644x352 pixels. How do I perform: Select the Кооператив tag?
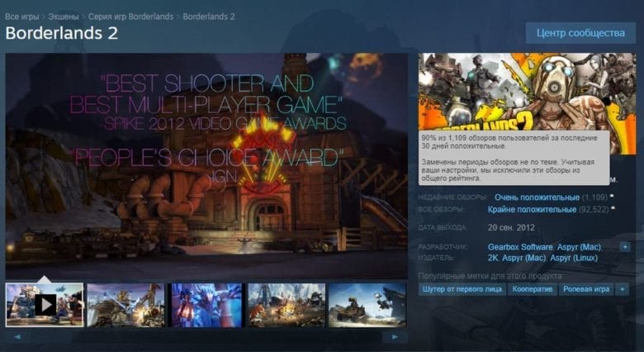(533, 289)
